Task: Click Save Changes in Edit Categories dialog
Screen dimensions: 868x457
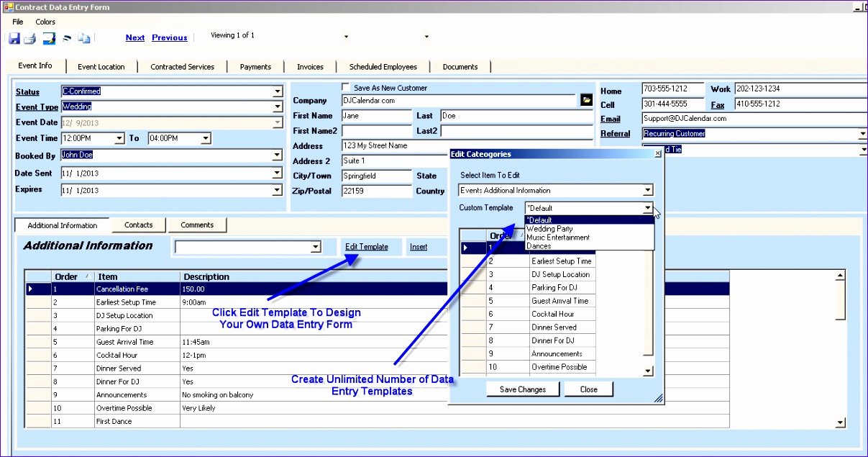Action: pos(523,389)
